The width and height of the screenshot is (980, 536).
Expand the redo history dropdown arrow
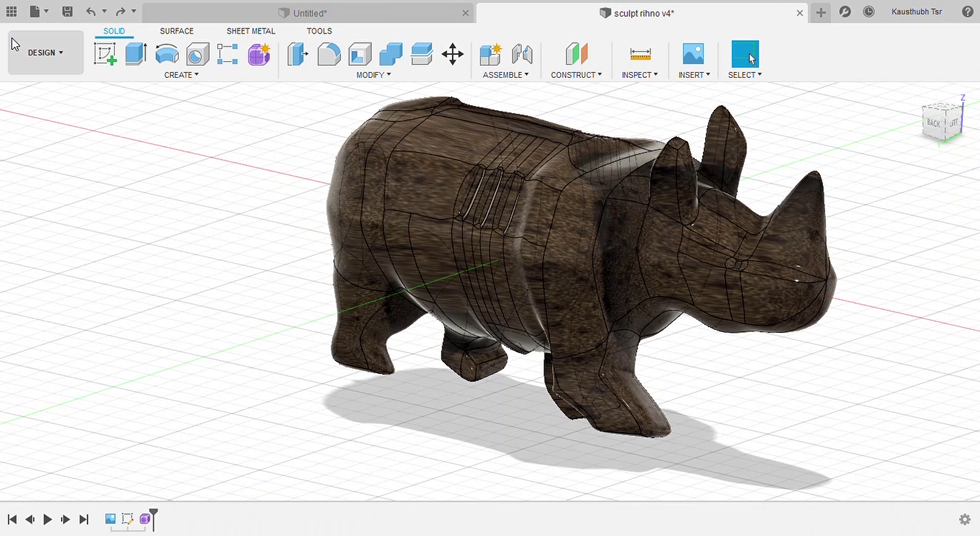pyautogui.click(x=133, y=11)
